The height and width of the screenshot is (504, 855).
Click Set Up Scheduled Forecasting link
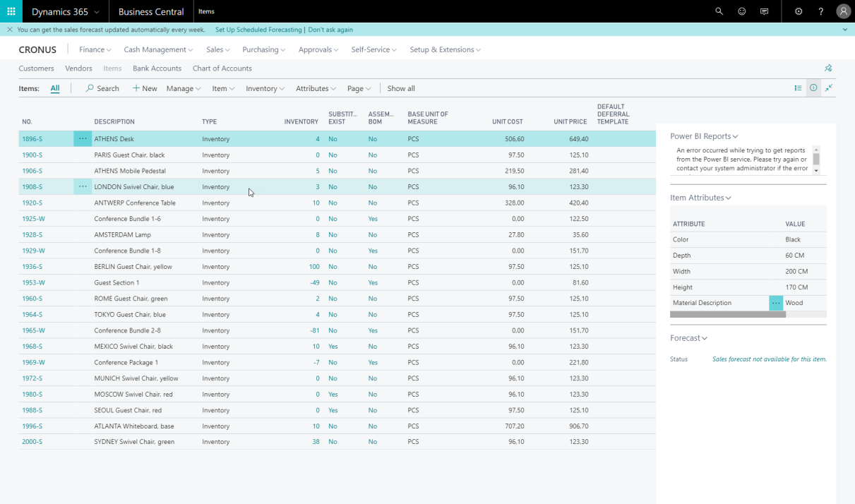(259, 30)
